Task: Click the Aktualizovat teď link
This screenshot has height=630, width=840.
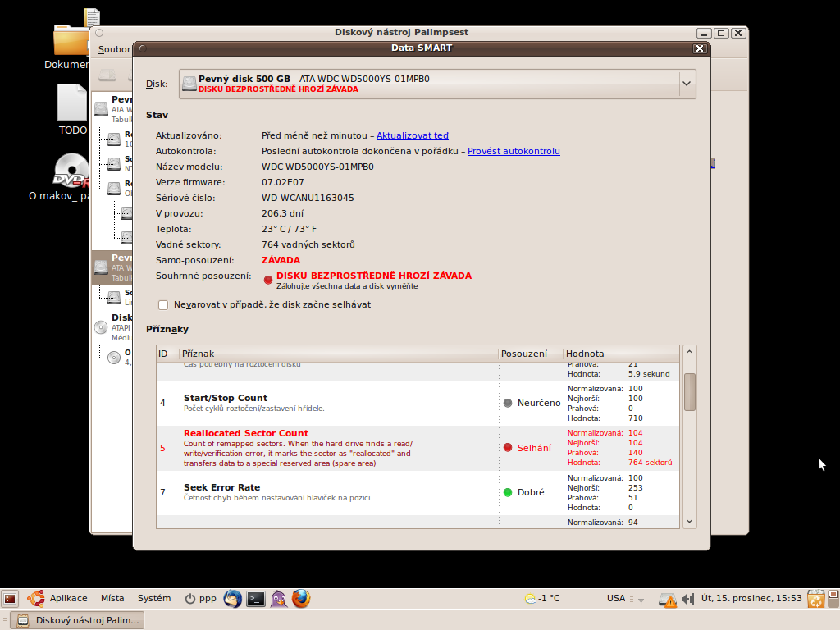Action: click(413, 135)
